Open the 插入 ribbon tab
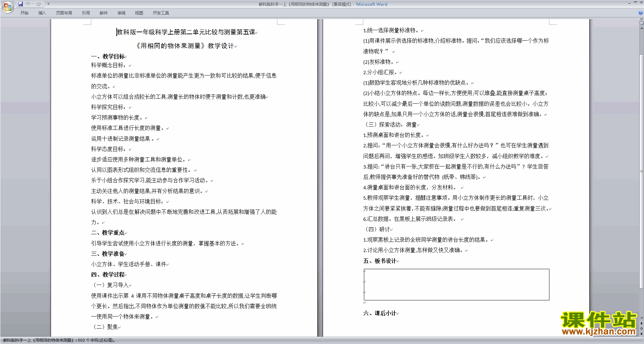This screenshot has height=344, width=644. (42, 13)
